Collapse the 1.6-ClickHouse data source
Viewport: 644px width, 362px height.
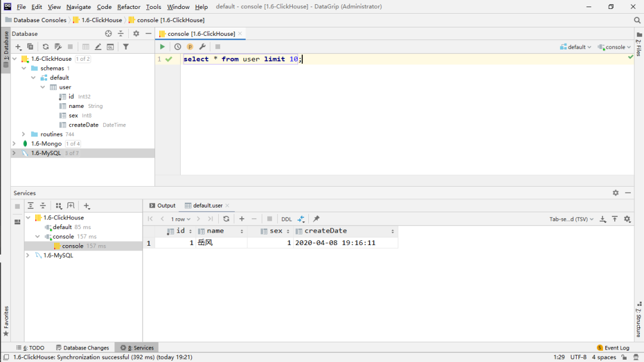click(x=15, y=59)
